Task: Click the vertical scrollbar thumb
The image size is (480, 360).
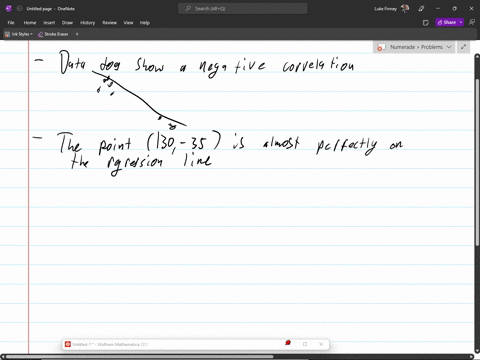Action: pos(477,162)
